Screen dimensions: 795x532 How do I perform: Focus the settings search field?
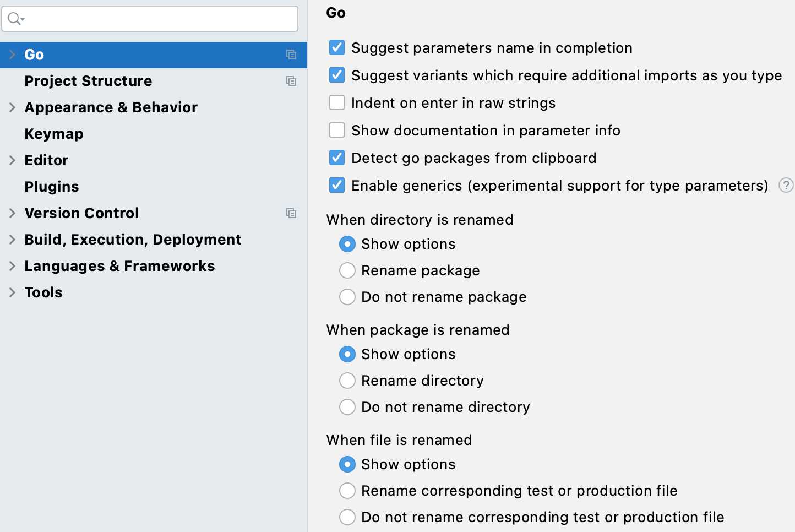pyautogui.click(x=150, y=19)
